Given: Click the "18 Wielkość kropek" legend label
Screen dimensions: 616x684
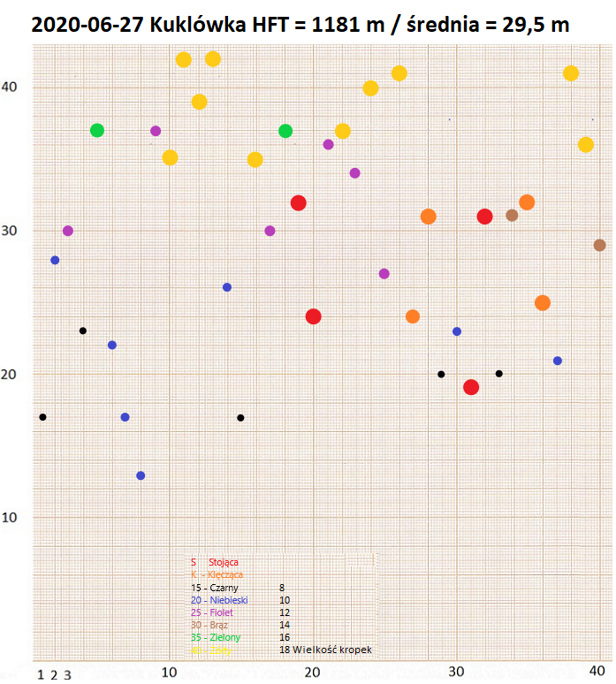Looking at the screenshot, I should click(x=325, y=650).
